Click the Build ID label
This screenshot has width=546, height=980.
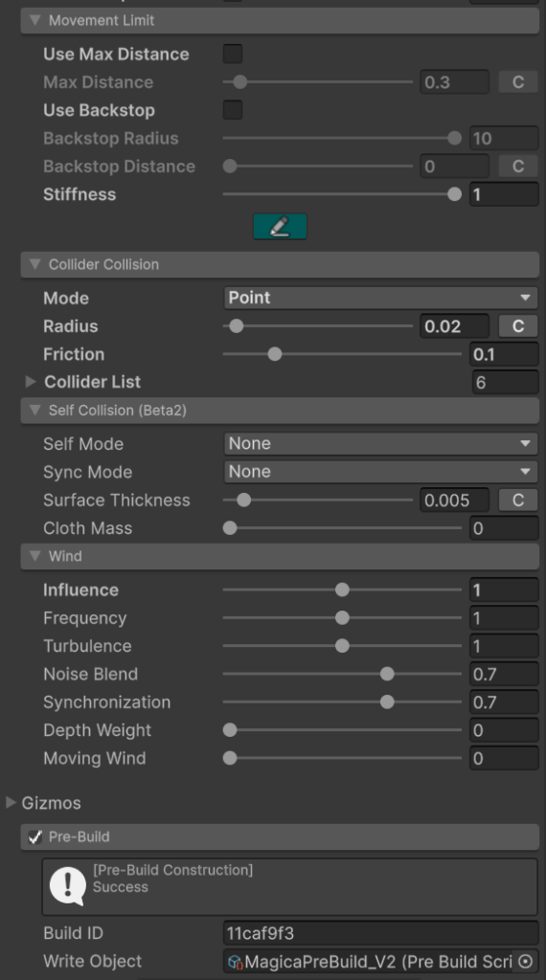(73, 933)
